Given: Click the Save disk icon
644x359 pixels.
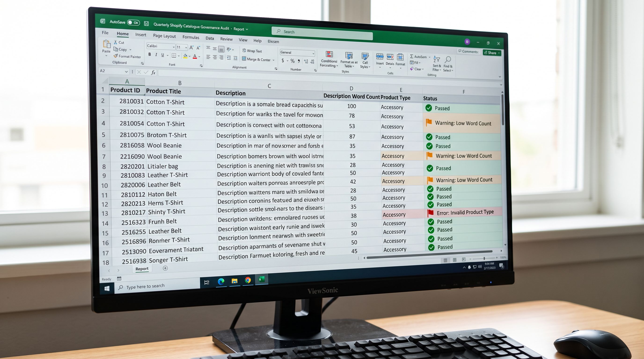Looking at the screenshot, I should click(146, 23).
